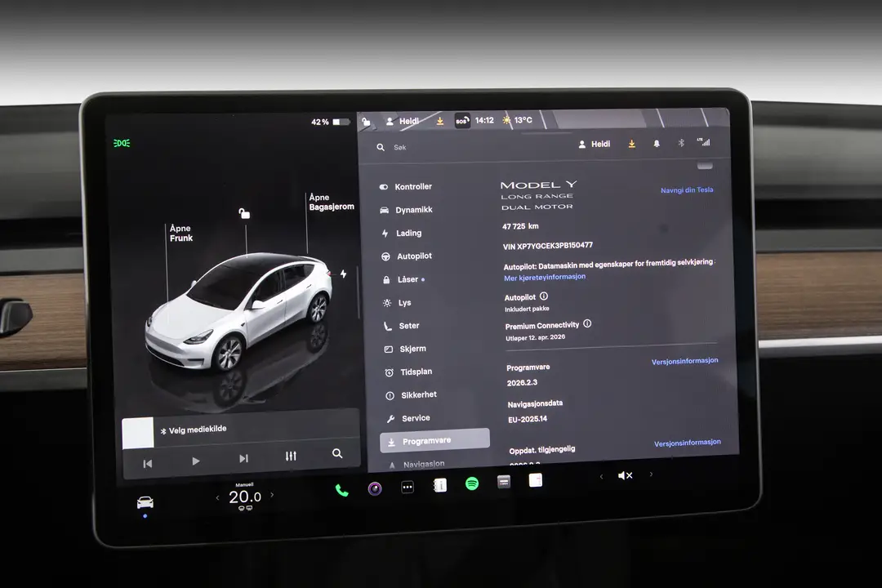Tap yellow download icon beside the bell
Viewport: 882px width, 588px height.
(x=631, y=144)
